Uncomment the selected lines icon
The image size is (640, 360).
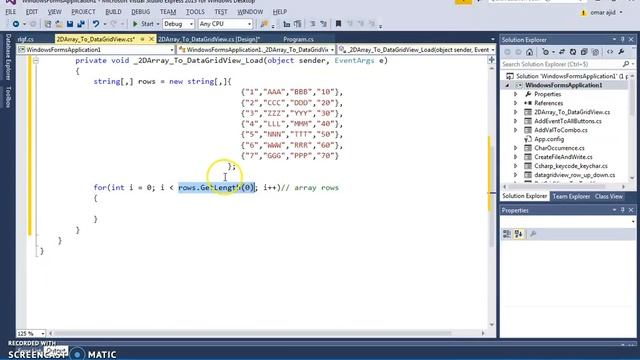[324, 24]
